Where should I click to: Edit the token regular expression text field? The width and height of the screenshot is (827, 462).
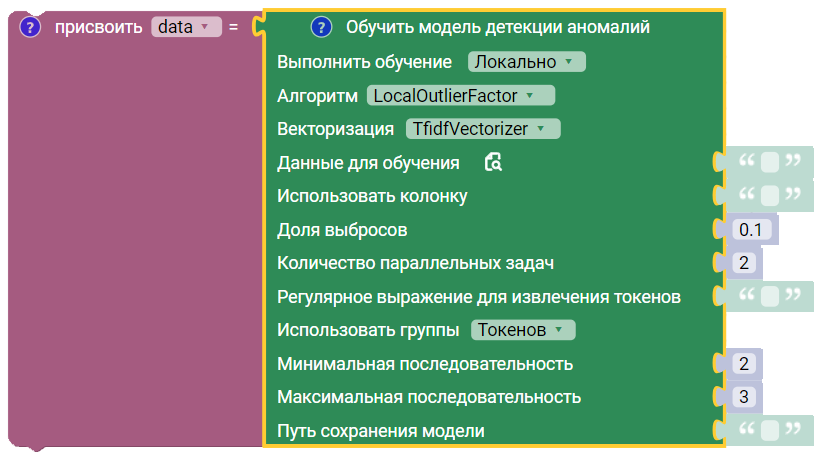770,296
